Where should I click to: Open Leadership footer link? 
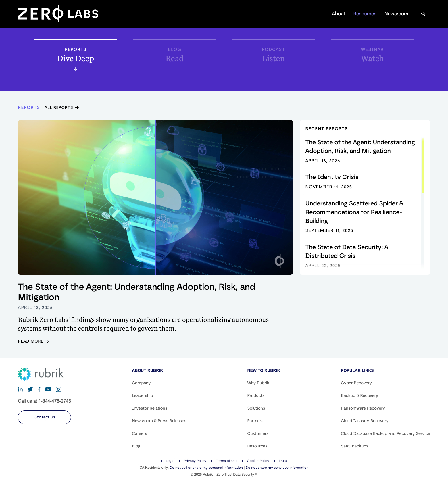click(142, 395)
